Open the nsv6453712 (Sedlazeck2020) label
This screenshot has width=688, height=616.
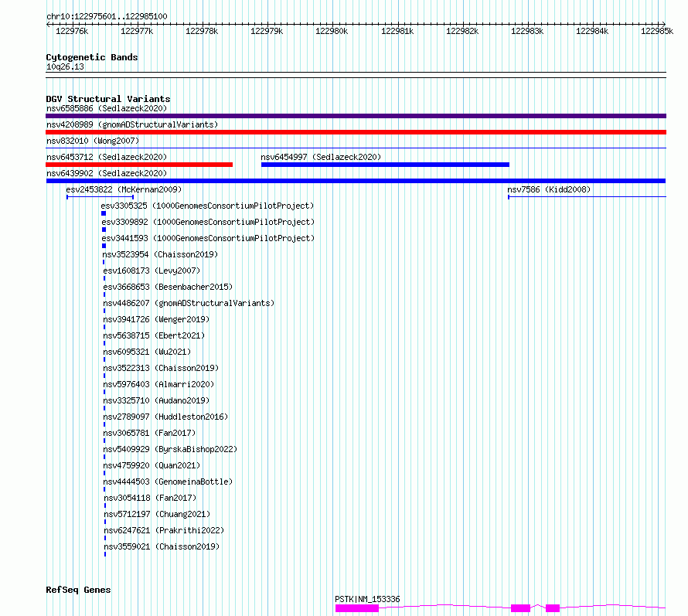coord(107,157)
